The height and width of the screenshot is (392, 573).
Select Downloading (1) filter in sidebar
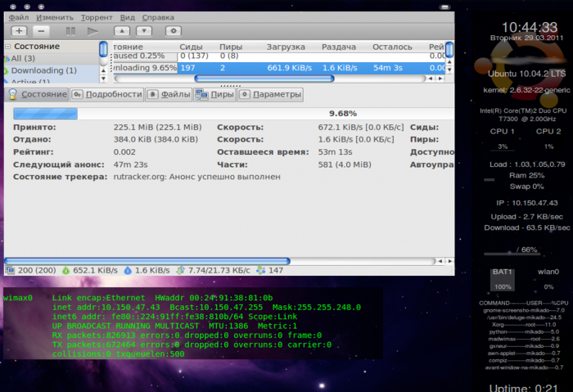pos(43,70)
